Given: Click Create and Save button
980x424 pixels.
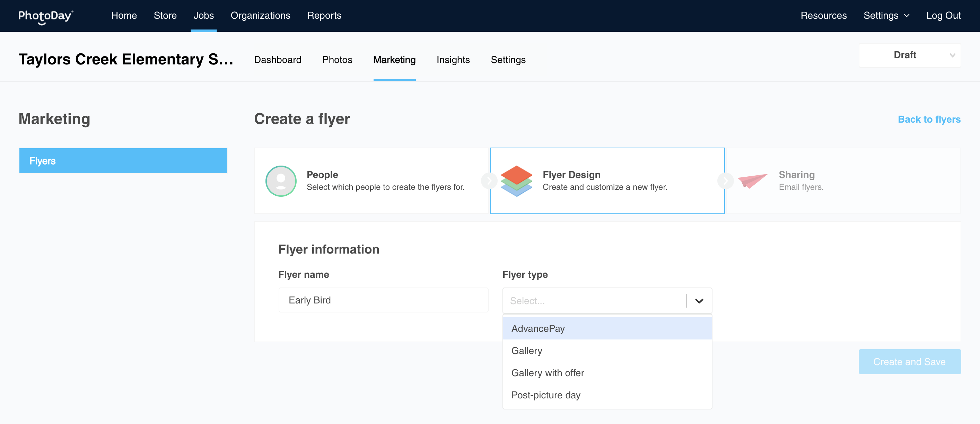Looking at the screenshot, I should click(910, 362).
